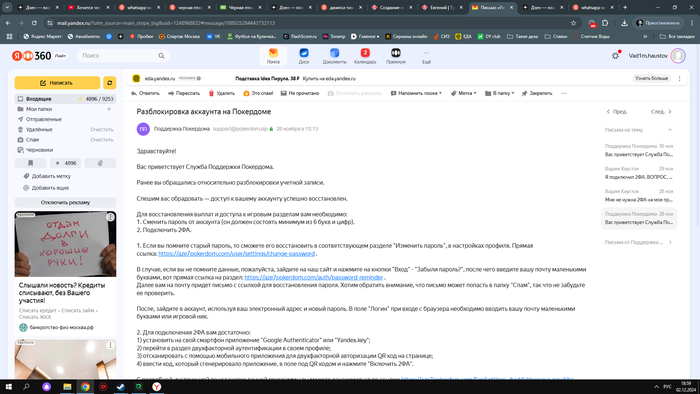Open 'Напомнить позже' dropdown

click(416, 93)
